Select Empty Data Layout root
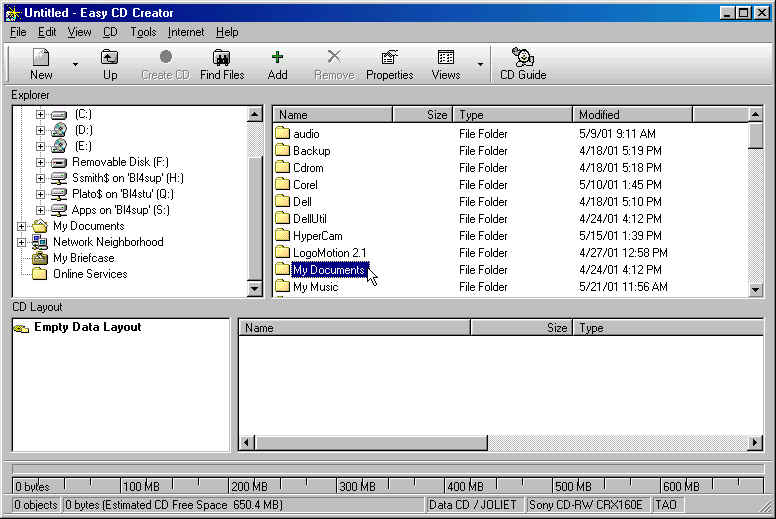This screenshot has height=519, width=776. point(88,327)
